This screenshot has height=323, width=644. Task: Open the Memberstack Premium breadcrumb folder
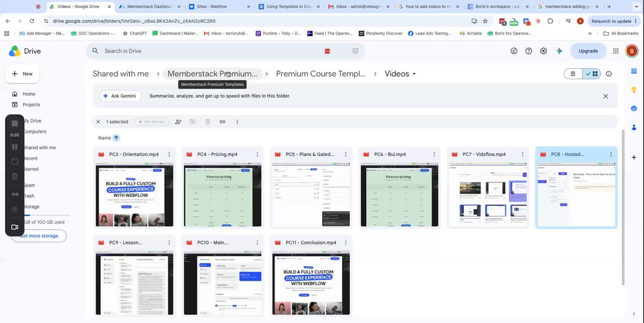pyautogui.click(x=212, y=74)
